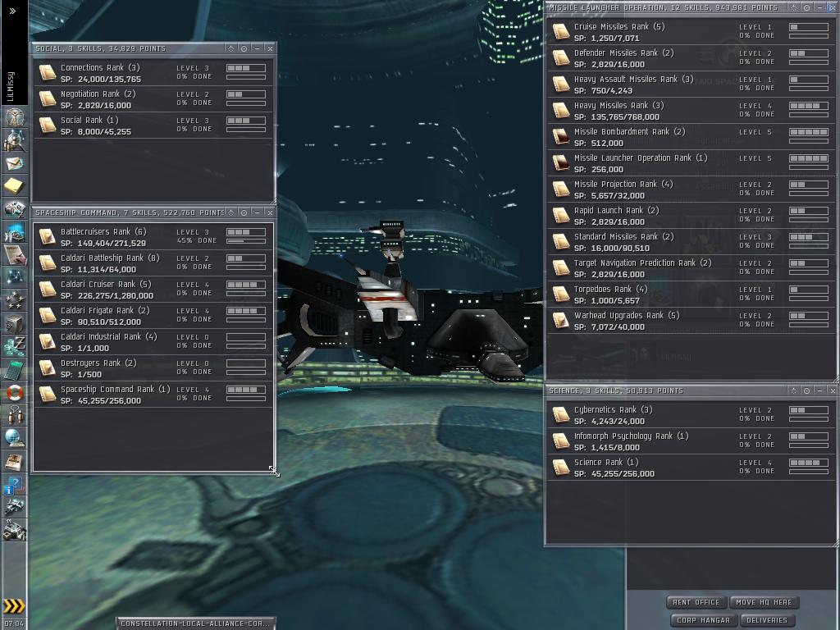Select the Standard Missiles Rank (2) skill
This screenshot has height=630, width=840.
691,242
